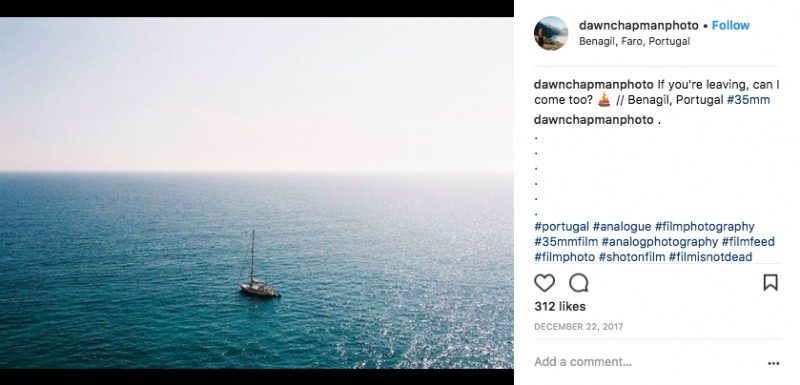Like the post with the heart icon
Viewport: 800px width, 385px height.
pos(544,283)
